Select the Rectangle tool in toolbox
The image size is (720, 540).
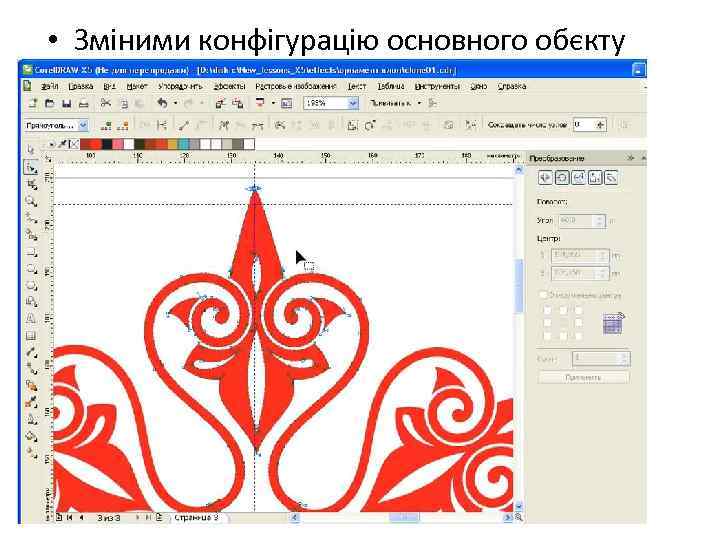(x=31, y=252)
